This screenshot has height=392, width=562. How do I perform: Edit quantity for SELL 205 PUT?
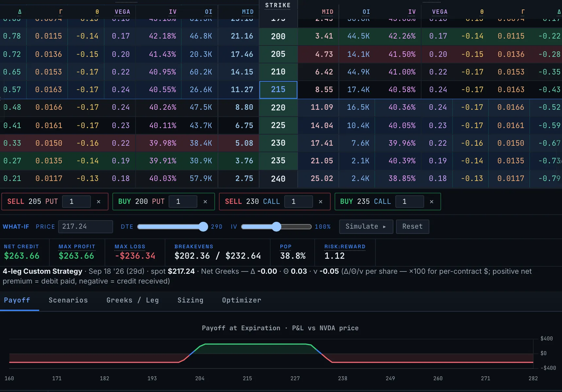76,202
